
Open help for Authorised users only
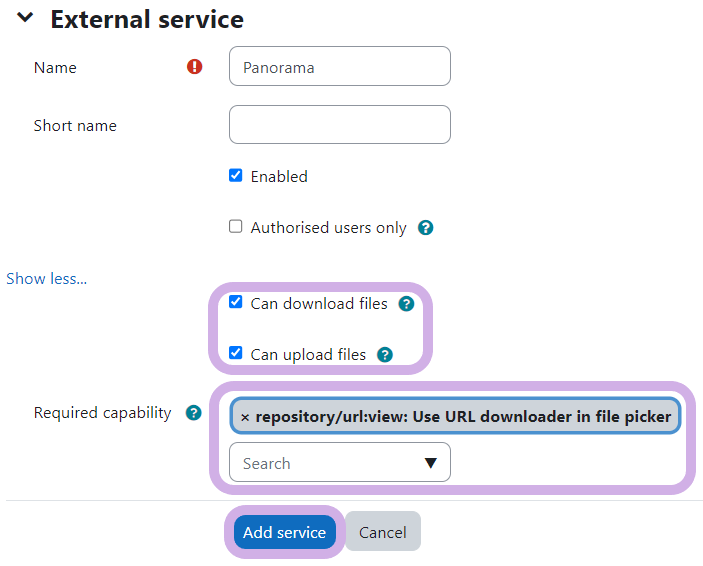click(425, 228)
